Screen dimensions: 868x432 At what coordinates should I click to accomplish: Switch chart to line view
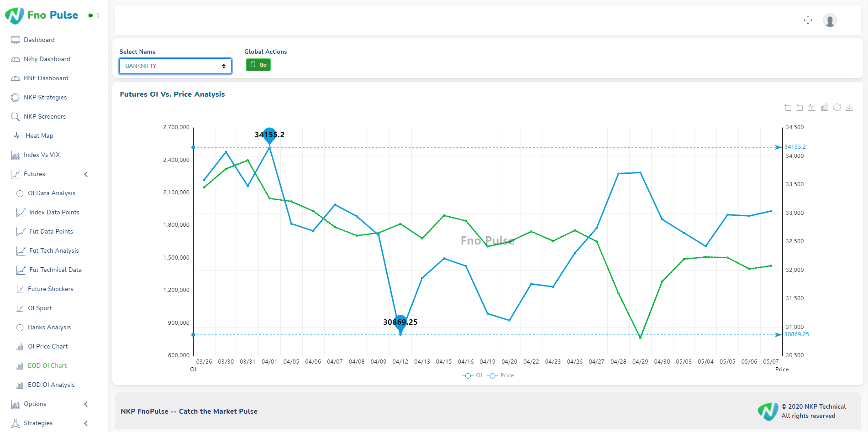[x=812, y=107]
